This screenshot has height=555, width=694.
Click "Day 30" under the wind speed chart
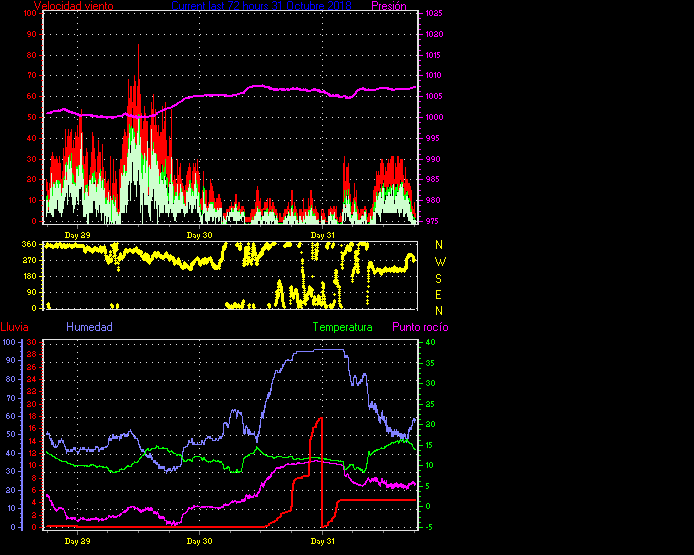(200, 235)
